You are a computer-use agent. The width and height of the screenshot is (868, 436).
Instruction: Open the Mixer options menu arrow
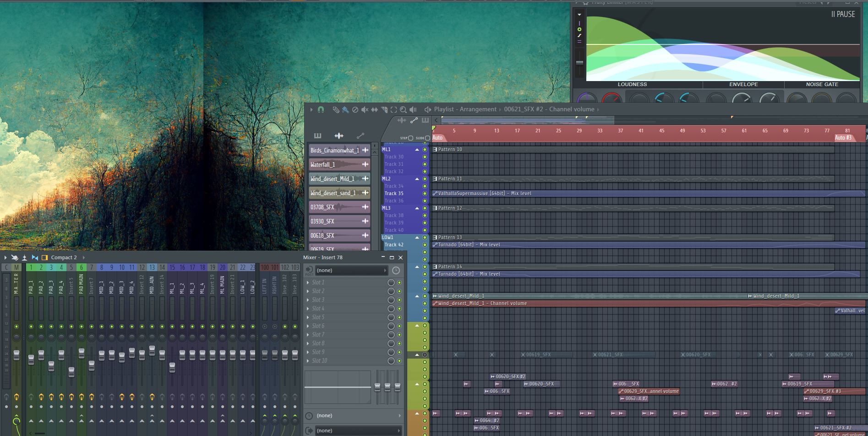coord(5,257)
